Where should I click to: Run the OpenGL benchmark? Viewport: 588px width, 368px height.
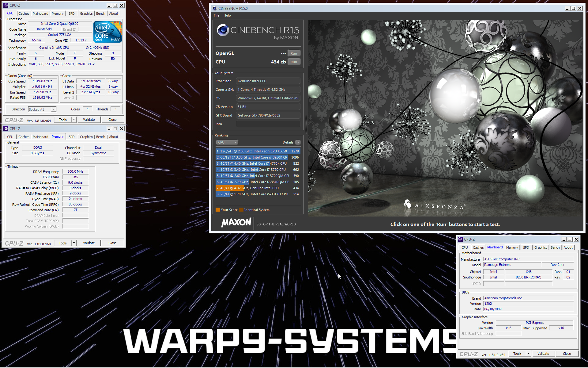coord(294,53)
